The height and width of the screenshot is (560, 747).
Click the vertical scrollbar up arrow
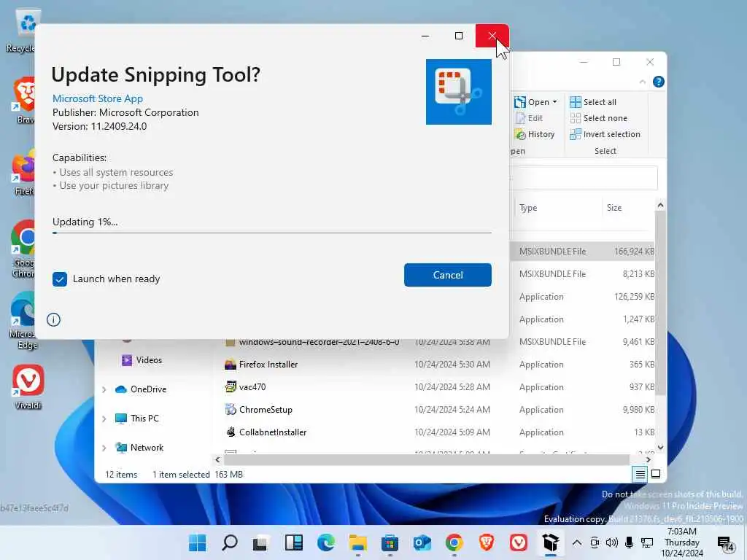pos(660,205)
